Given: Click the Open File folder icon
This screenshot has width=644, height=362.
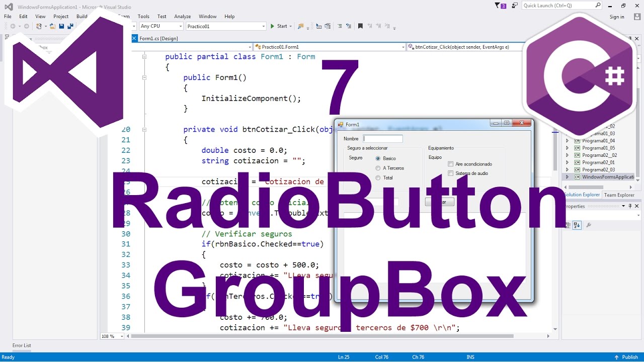Looking at the screenshot, I should (52, 26).
